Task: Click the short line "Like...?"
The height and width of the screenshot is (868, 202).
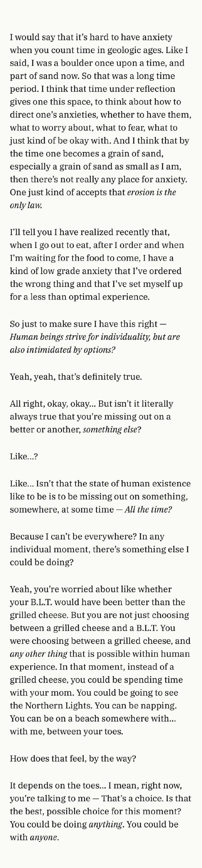Action: [x=24, y=456]
